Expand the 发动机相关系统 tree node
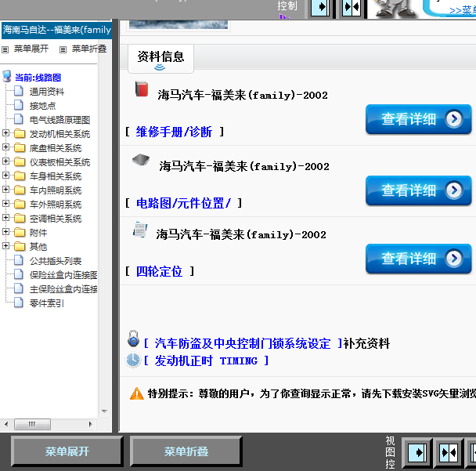476x471 pixels. (5, 133)
